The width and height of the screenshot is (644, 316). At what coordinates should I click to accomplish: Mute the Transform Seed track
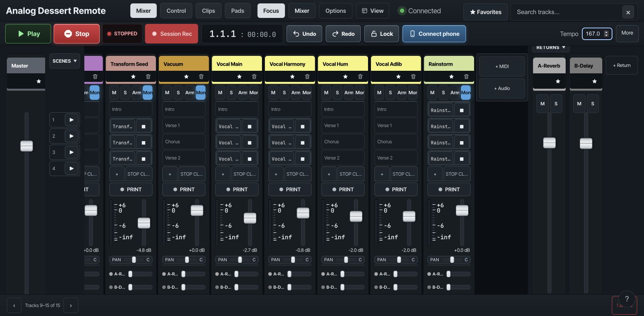tap(114, 93)
